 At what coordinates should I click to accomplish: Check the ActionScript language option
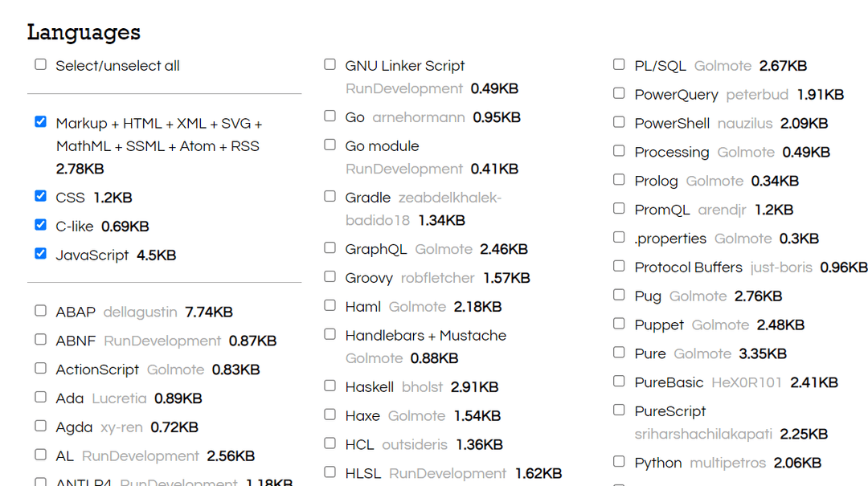(x=40, y=369)
